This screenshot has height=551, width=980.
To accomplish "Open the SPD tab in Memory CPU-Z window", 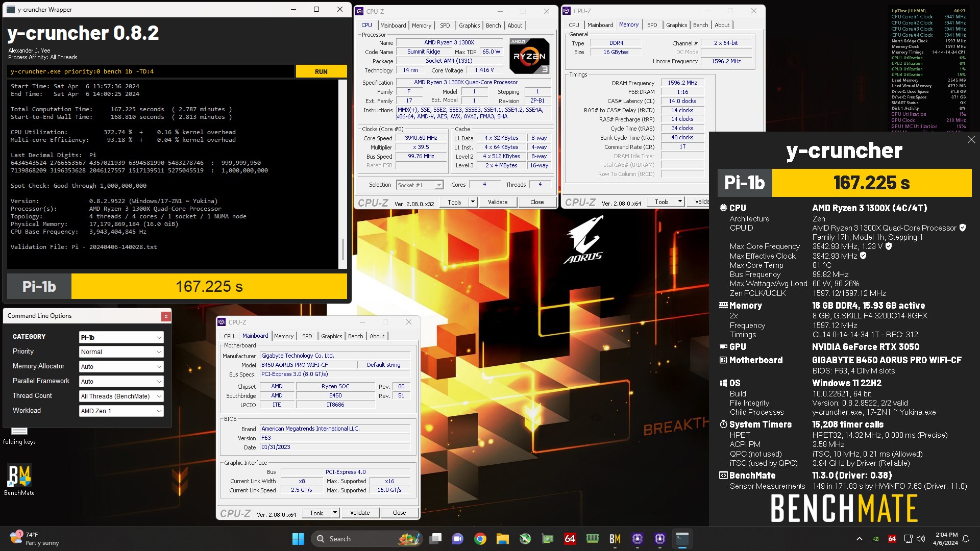I will click(x=652, y=25).
